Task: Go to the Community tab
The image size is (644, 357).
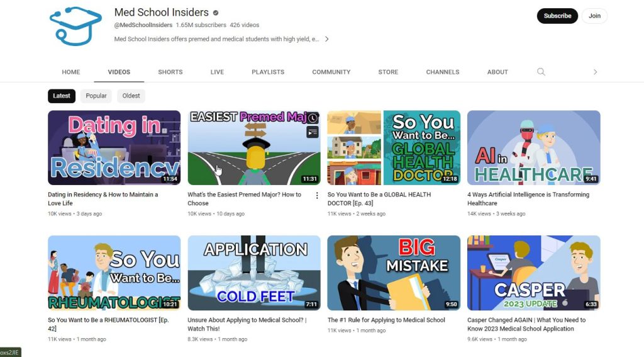Action: pos(331,72)
